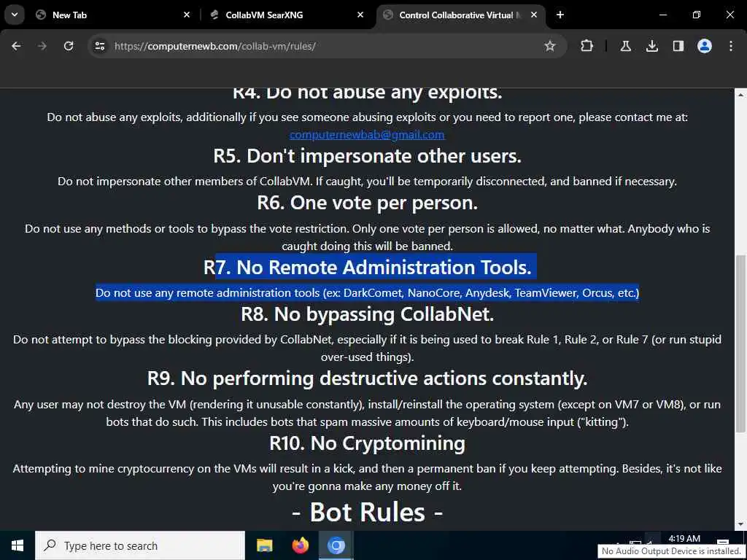This screenshot has width=747, height=560.
Task: Open the tab search dropdown arrow
Action: [15, 15]
